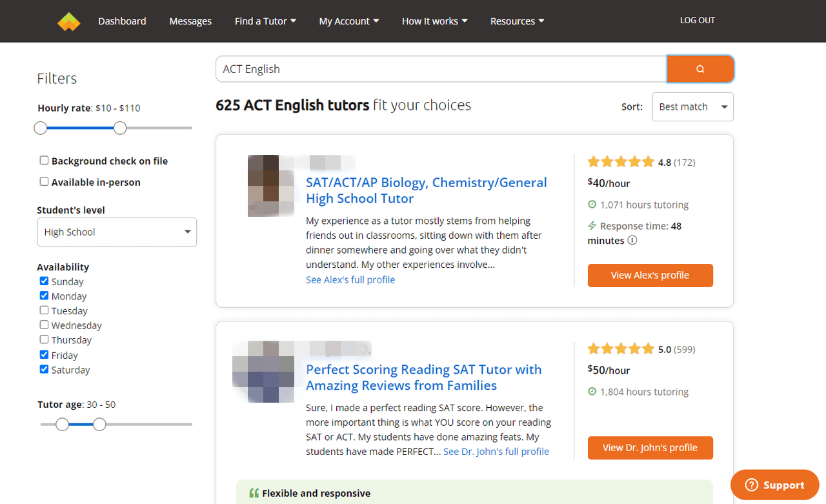826x504 pixels.
Task: Click Alex's five-star rating icons
Action: coord(621,161)
